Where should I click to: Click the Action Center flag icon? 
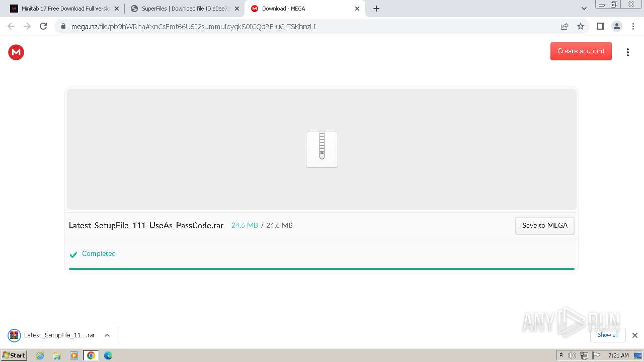click(x=596, y=355)
